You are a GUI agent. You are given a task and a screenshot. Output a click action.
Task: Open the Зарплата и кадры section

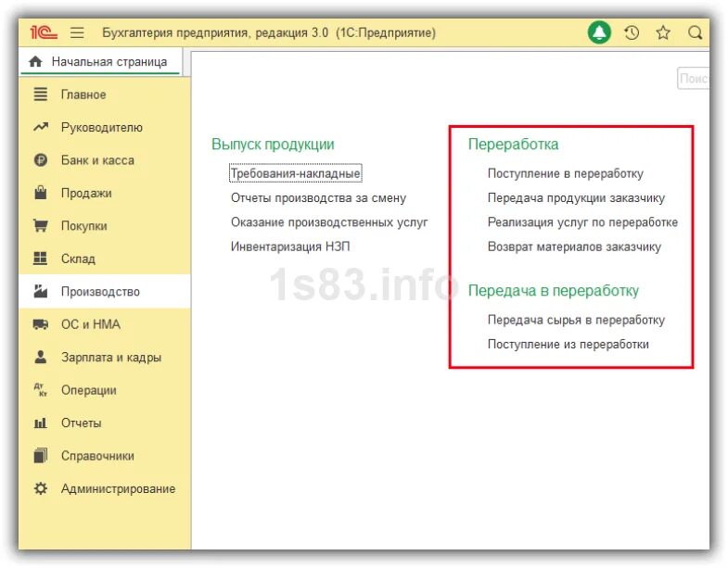pos(105,357)
